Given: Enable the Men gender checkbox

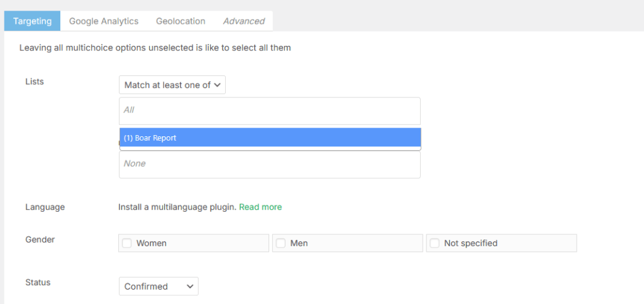Looking at the screenshot, I should (281, 243).
